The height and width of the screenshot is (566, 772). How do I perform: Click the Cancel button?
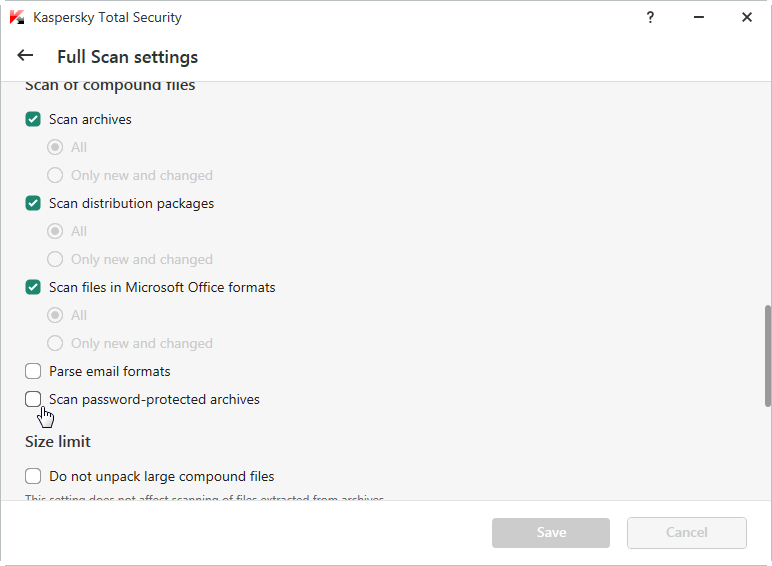[686, 532]
